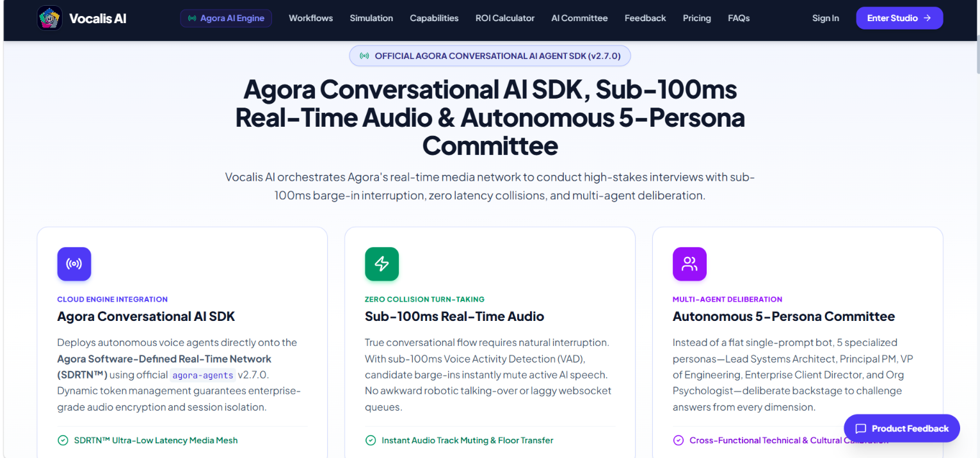Click the signal icon in SDK version badge

364,56
